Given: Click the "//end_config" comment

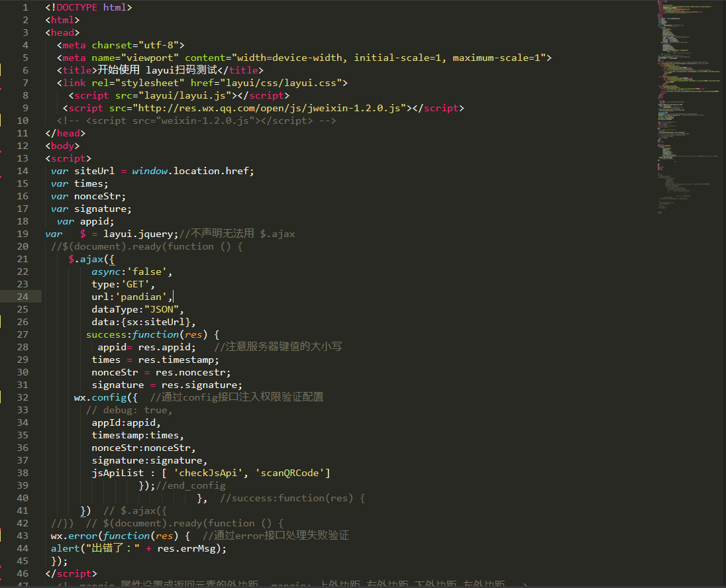Looking at the screenshot, I should pos(191,485).
